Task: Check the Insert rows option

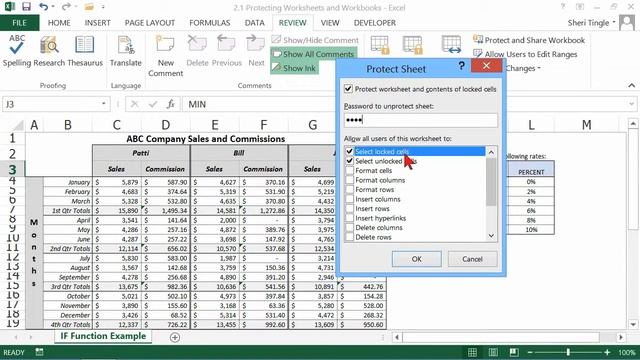Action: pyautogui.click(x=349, y=209)
